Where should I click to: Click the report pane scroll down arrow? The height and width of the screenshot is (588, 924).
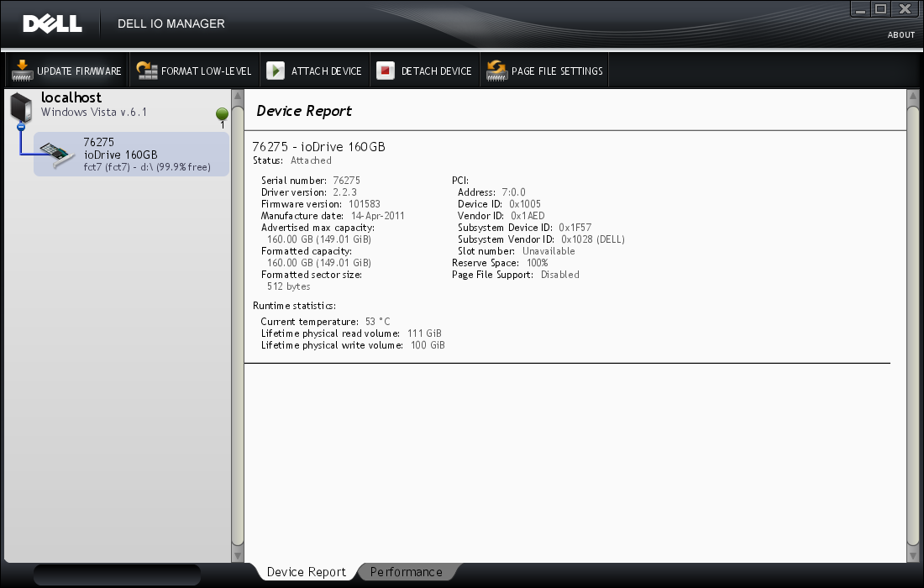pyautogui.click(x=913, y=555)
